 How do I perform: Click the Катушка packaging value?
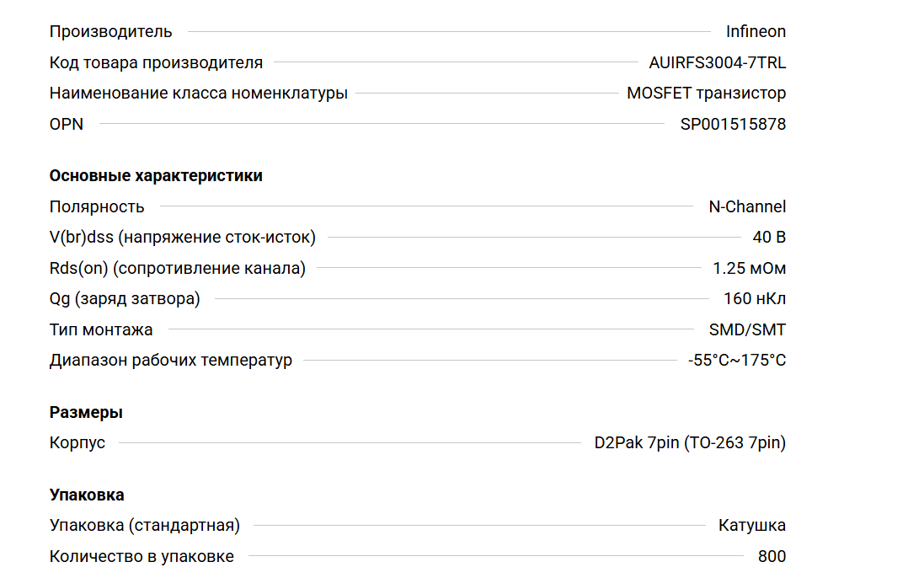[x=751, y=526]
